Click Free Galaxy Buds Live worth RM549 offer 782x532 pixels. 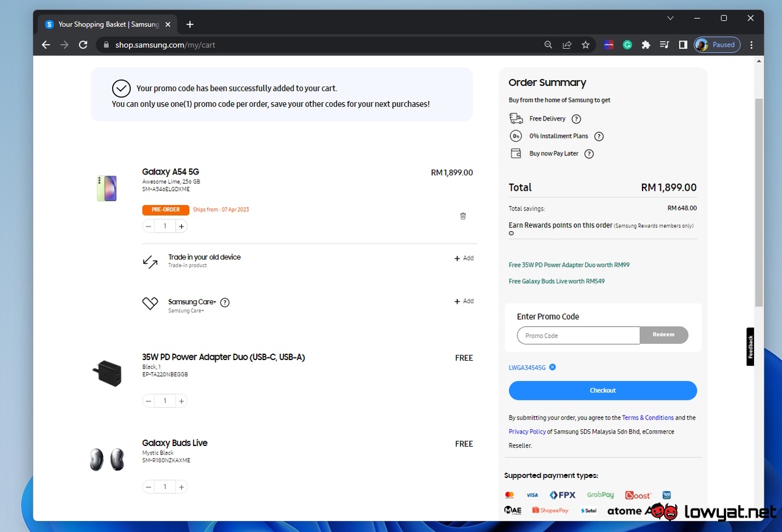point(557,281)
